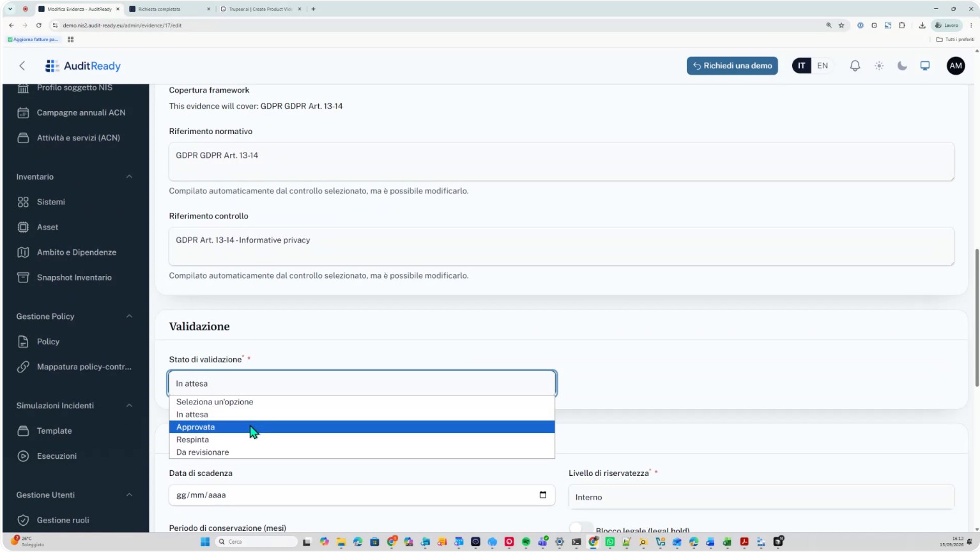Select system theme monitor icon

coord(925,66)
